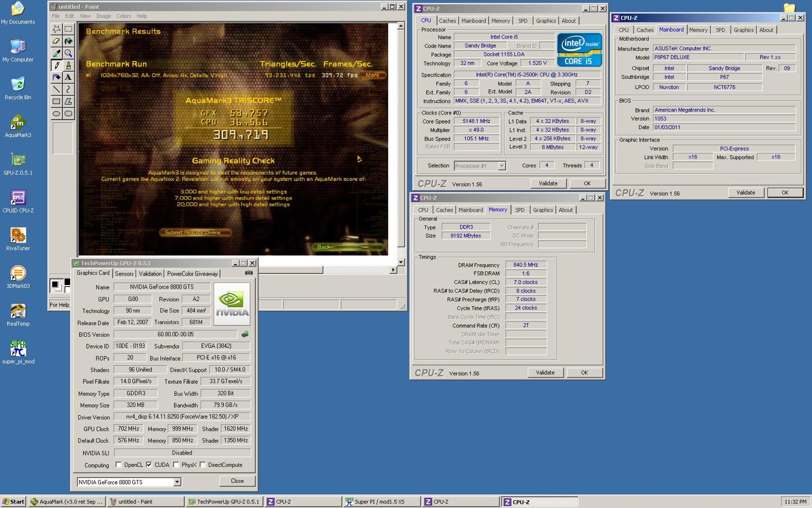The height and width of the screenshot is (508, 812).
Task: Open the Processor #1 selection dropdown
Action: [501, 166]
